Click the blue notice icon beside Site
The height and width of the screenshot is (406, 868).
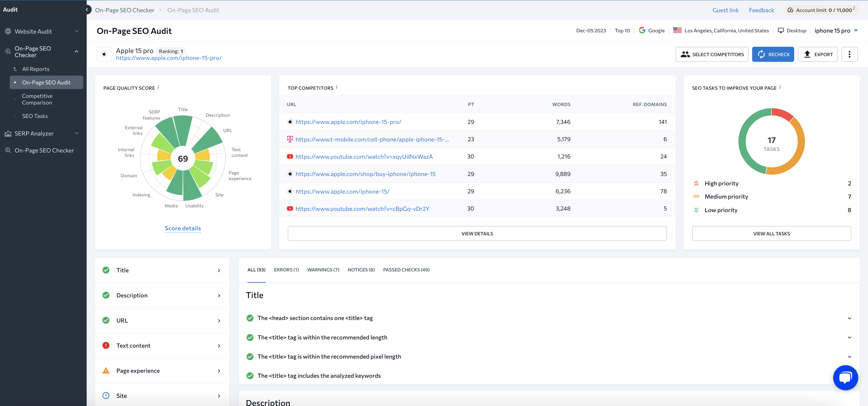106,396
